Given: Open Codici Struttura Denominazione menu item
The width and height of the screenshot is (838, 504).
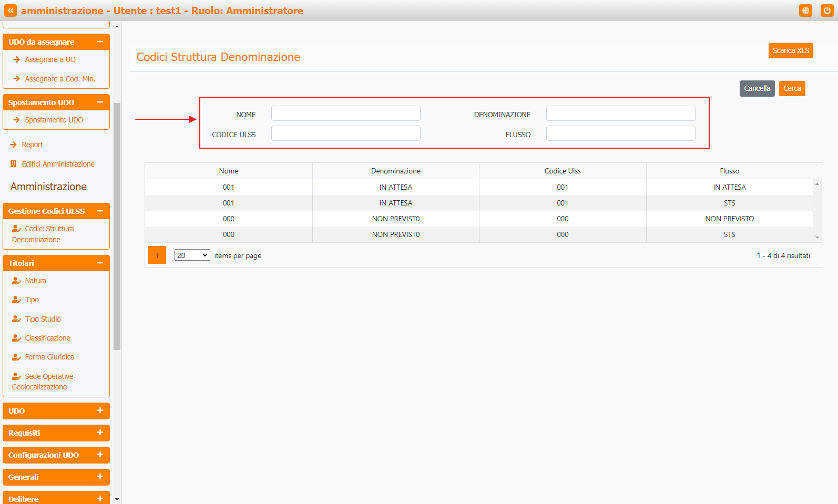Looking at the screenshot, I should coord(49,229).
